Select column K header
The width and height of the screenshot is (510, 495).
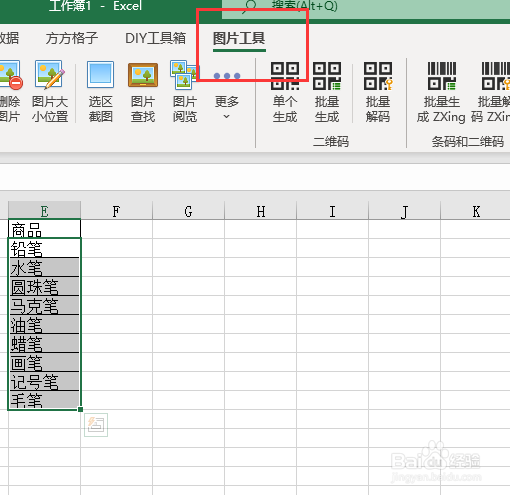[x=476, y=211]
